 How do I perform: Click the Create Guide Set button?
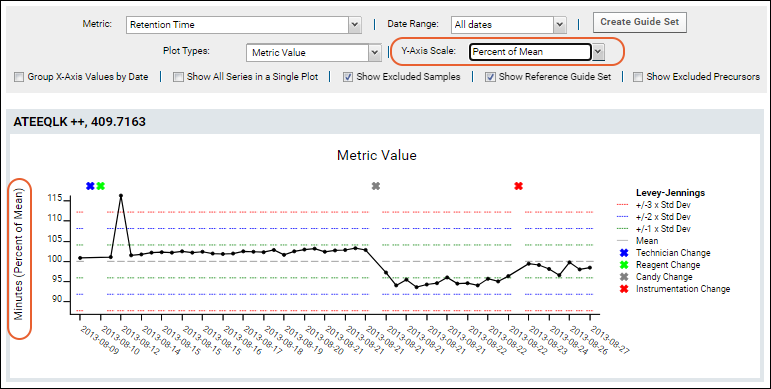pos(640,22)
